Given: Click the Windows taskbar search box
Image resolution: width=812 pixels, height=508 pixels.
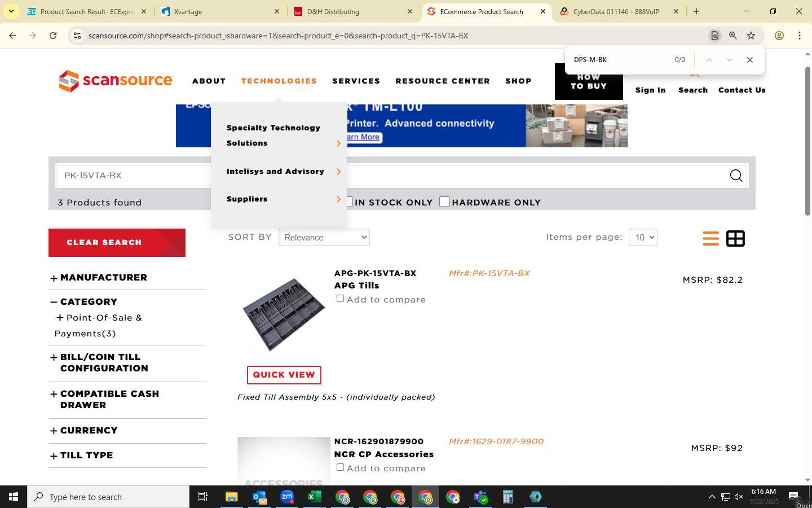Looking at the screenshot, I should pos(108,497).
